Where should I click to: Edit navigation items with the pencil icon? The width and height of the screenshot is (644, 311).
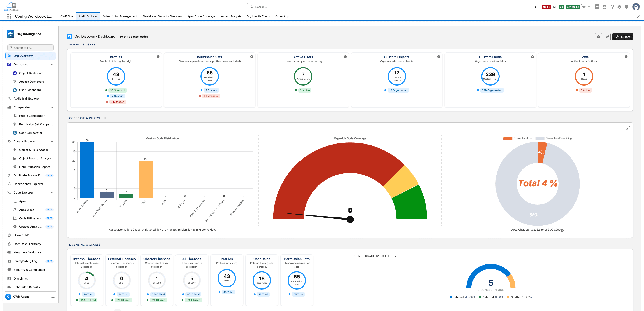[x=639, y=16]
